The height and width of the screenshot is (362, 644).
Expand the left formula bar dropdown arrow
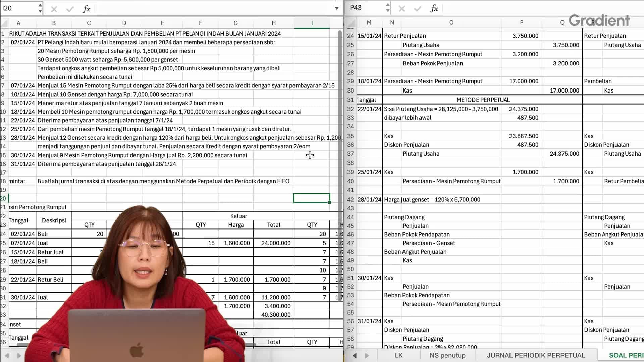(x=337, y=8)
